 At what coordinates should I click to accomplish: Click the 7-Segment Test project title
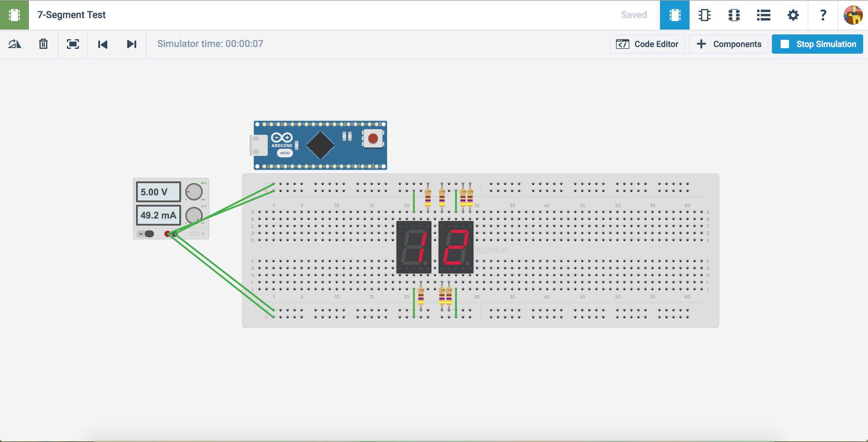(71, 15)
